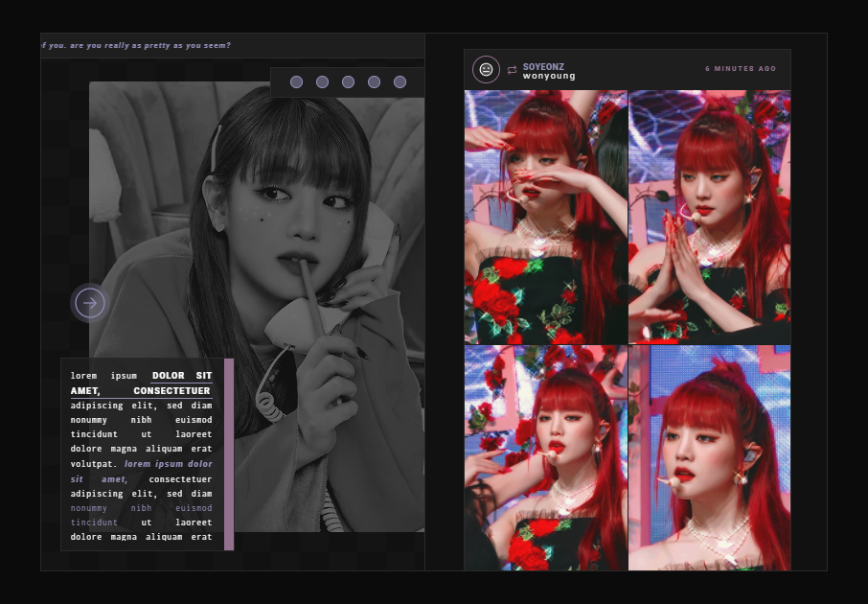The image size is (868, 604).
Task: Select the second navigation dot
Action: click(322, 82)
